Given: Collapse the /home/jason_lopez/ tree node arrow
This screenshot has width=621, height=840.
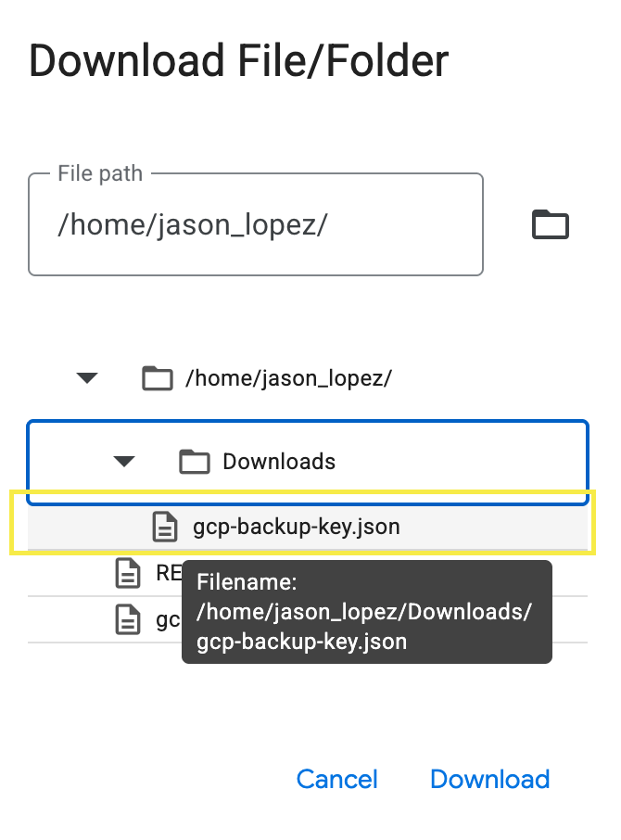Looking at the screenshot, I should tap(87, 378).
